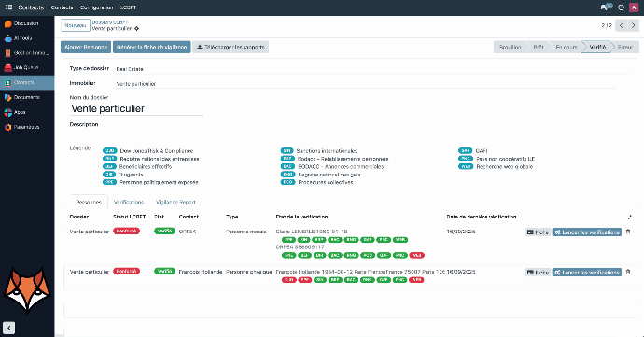Set status to Erreur
Image resolution: width=644 pixels, height=337 pixels.
pos(625,48)
